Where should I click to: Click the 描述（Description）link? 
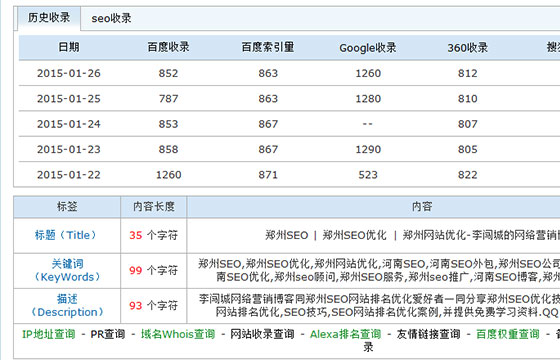(67, 306)
